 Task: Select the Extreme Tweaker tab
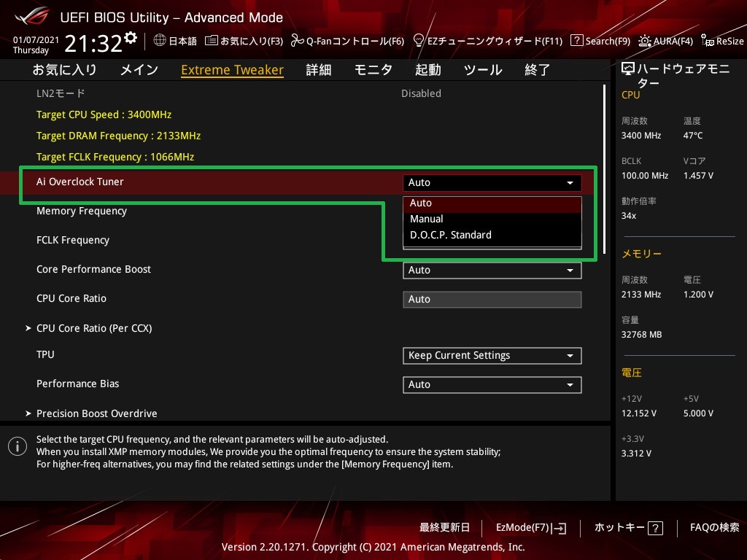tap(232, 70)
